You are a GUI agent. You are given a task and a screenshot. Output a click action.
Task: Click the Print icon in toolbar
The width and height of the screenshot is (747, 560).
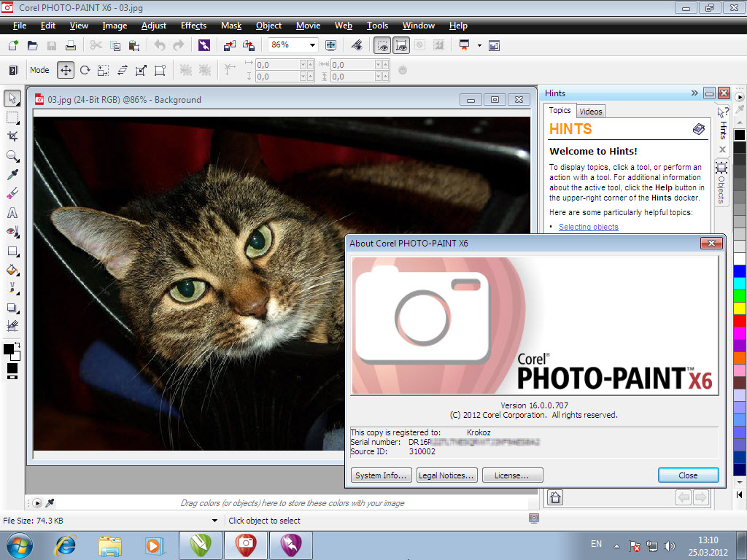click(71, 45)
